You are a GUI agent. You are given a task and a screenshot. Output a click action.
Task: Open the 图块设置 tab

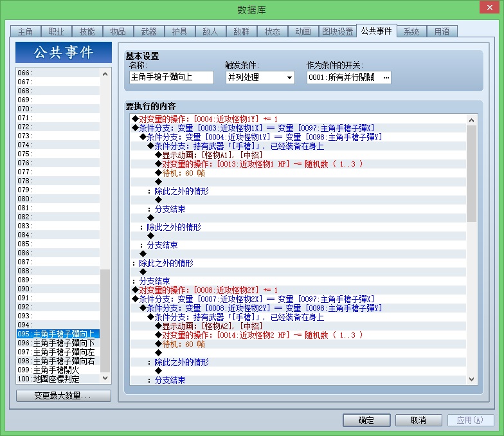pyautogui.click(x=337, y=32)
